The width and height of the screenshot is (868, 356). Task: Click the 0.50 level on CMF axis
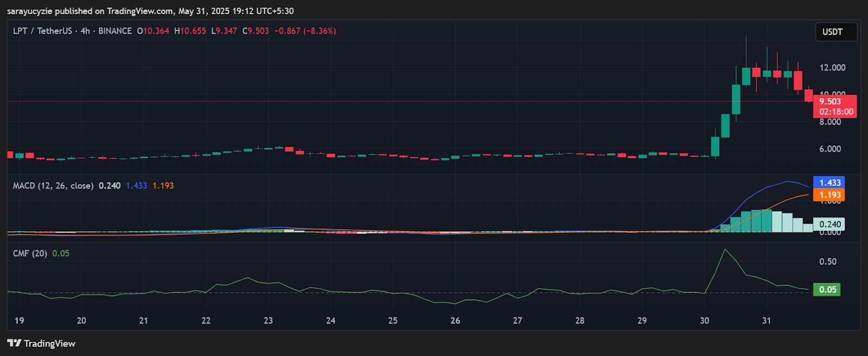coord(827,262)
